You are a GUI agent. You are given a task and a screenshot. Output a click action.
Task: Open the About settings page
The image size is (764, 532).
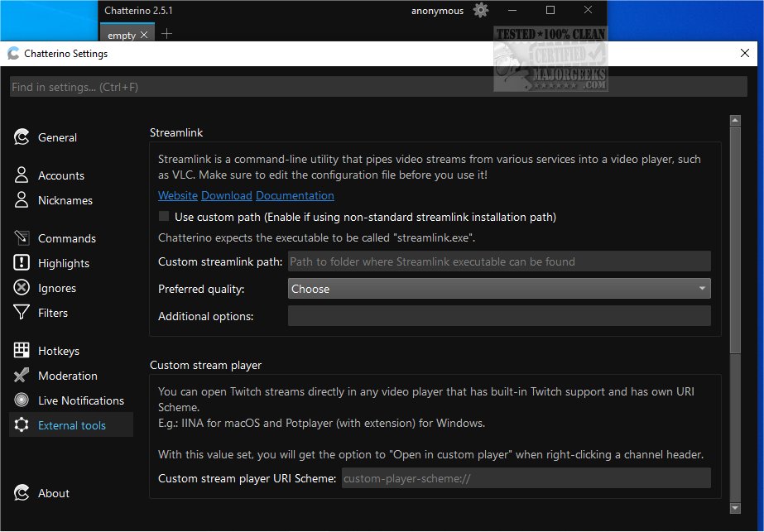coord(54,493)
